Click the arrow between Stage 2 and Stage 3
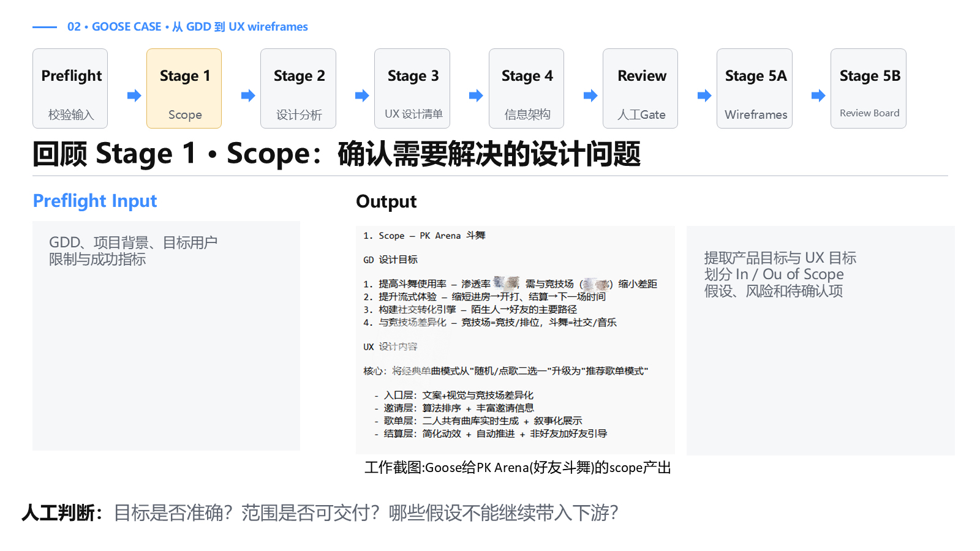Screen dimensions: 980x551 (x=362, y=96)
